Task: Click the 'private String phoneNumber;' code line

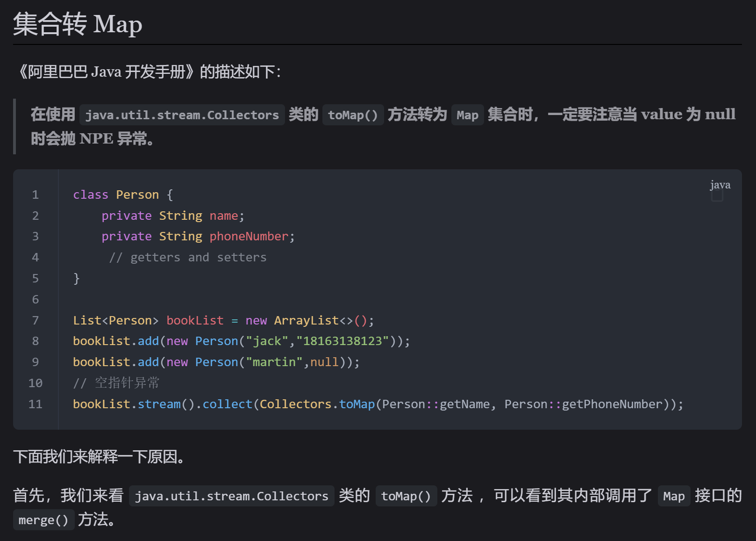Action: coord(198,236)
